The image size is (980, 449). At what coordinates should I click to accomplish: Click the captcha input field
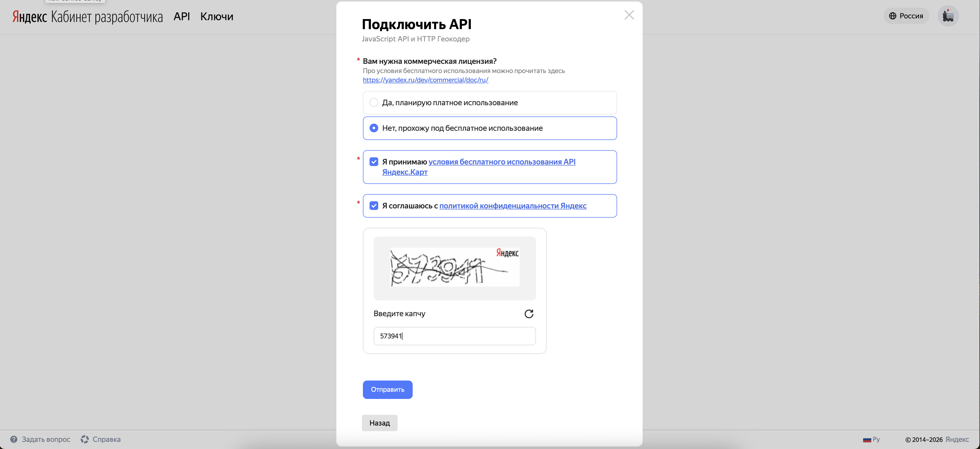[x=454, y=336]
